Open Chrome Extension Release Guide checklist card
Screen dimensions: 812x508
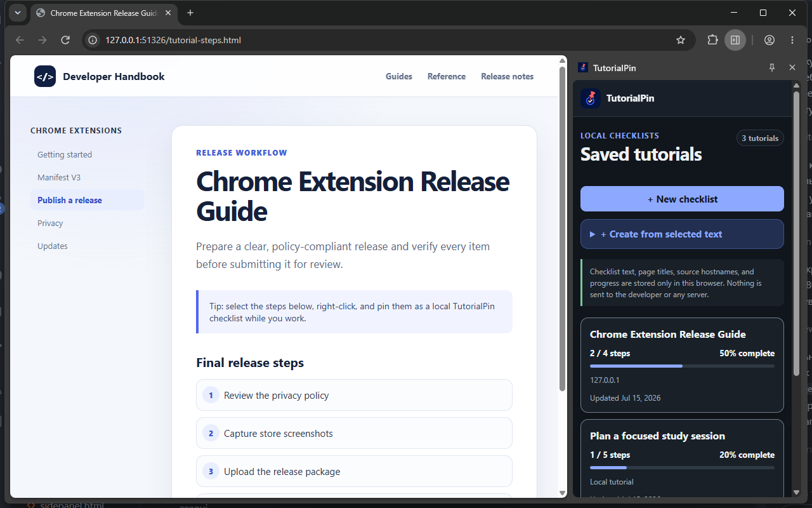click(682, 365)
